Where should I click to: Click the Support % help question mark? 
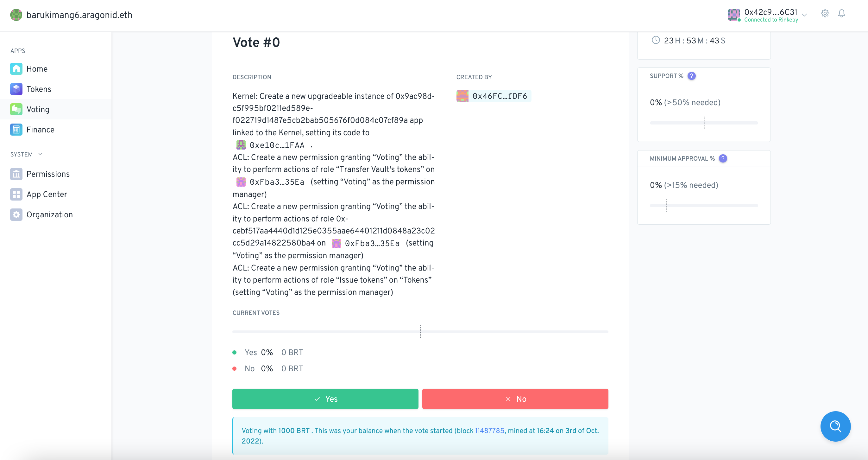point(691,76)
